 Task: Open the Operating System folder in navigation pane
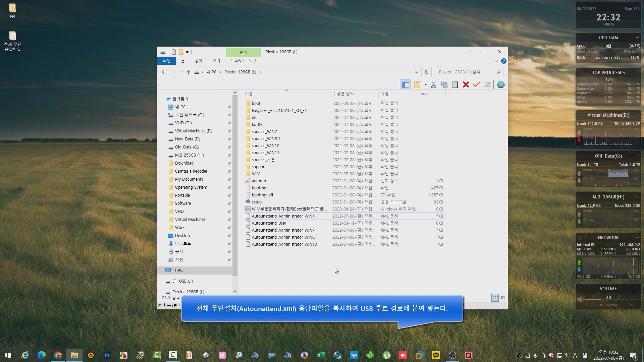pyautogui.click(x=191, y=187)
